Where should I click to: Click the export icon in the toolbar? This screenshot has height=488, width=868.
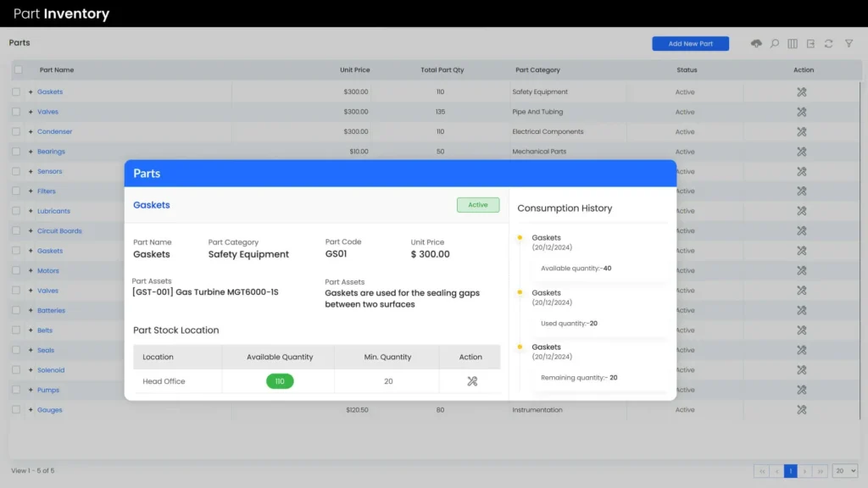810,44
